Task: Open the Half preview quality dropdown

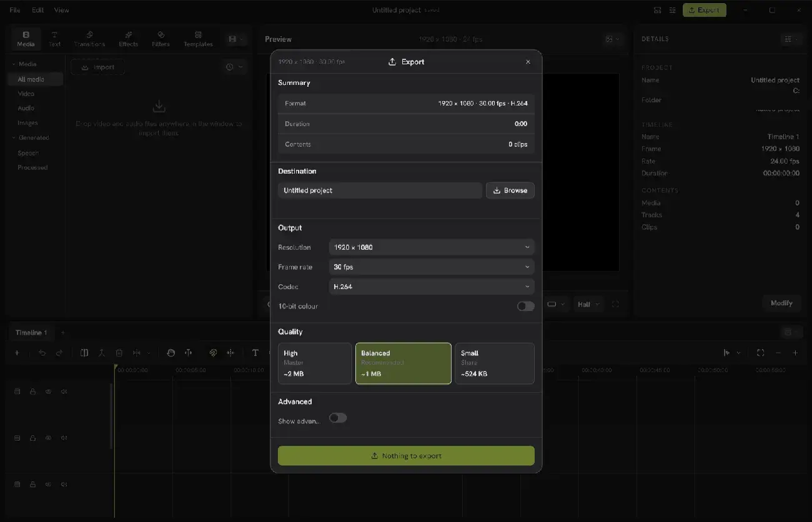Action: [x=588, y=304]
